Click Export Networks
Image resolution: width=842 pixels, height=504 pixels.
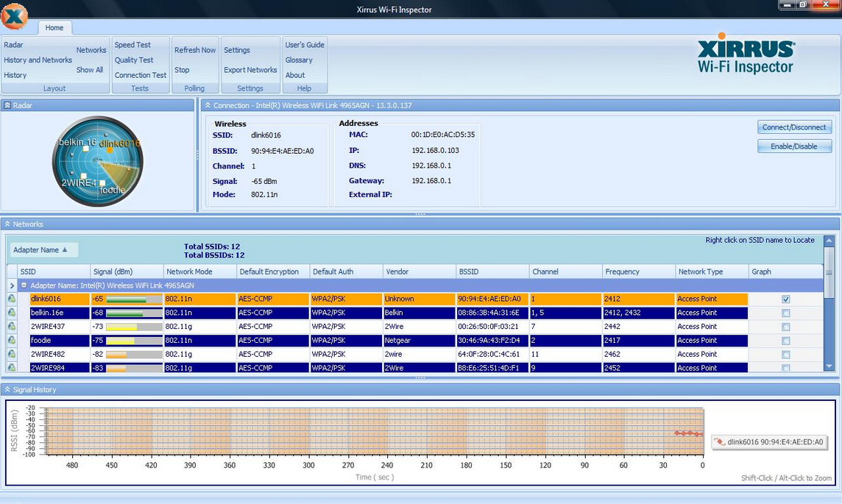click(x=250, y=70)
